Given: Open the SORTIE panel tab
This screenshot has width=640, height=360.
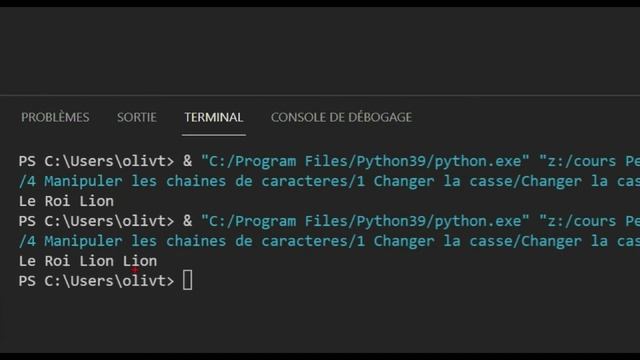Looking at the screenshot, I should click(x=137, y=118).
